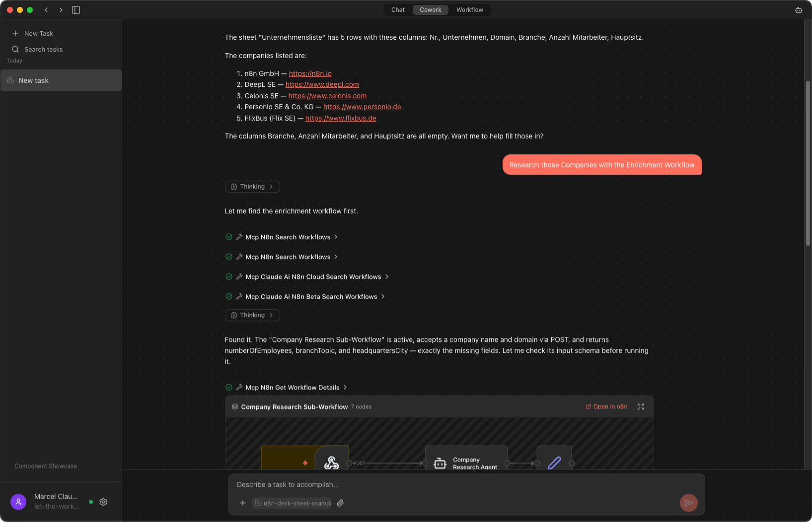
Task: Switch to the Chat tab
Action: pyautogui.click(x=398, y=10)
